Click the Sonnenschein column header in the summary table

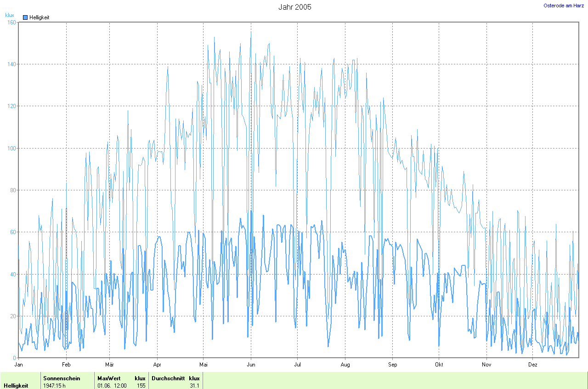(x=62, y=378)
